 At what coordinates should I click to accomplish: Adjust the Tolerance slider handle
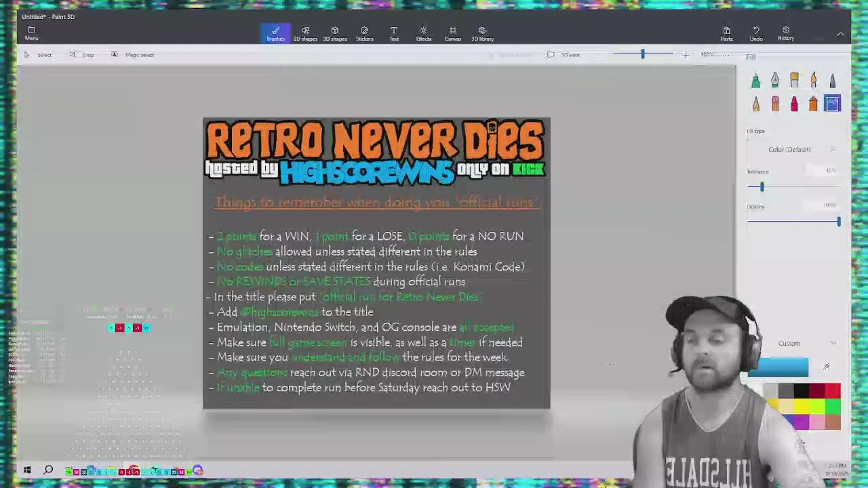pos(762,187)
